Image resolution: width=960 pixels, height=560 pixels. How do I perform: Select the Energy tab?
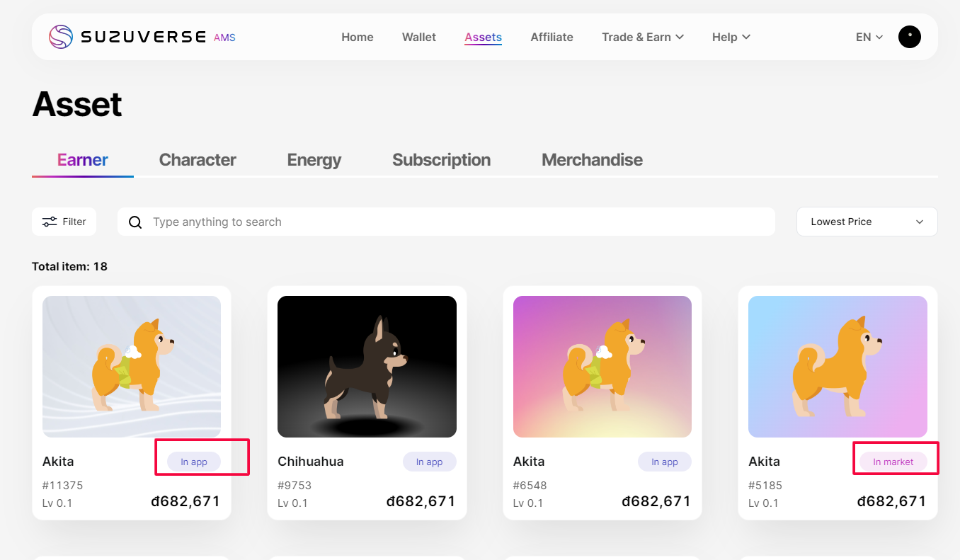[314, 159]
